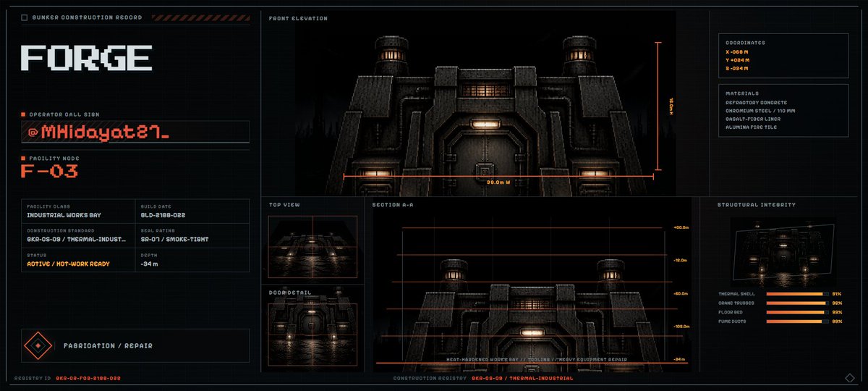Click the F-03 facility node value

coord(50,172)
